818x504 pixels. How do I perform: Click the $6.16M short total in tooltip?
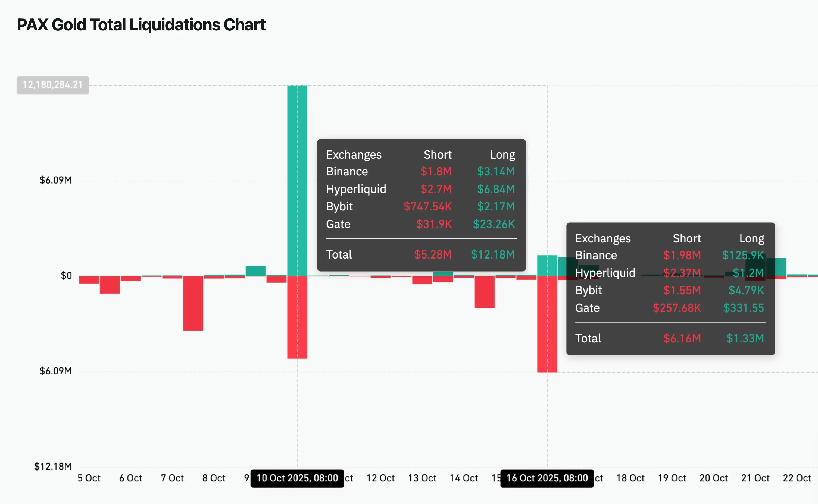[x=682, y=338]
